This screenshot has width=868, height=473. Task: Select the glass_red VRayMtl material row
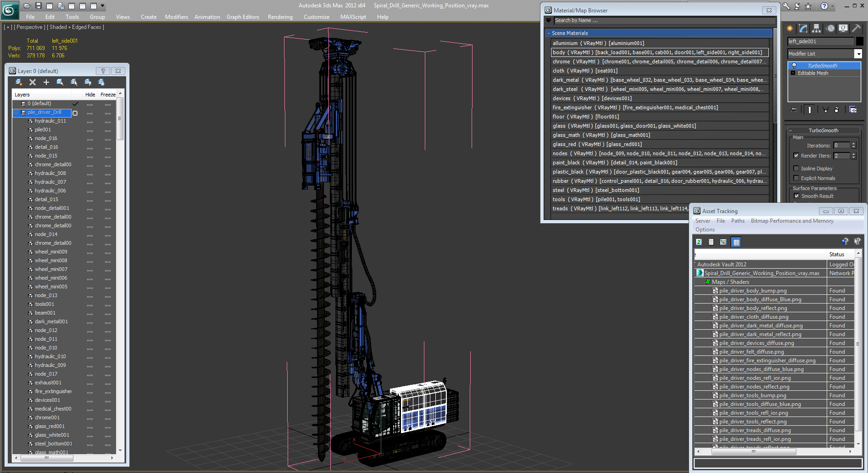tap(660, 144)
